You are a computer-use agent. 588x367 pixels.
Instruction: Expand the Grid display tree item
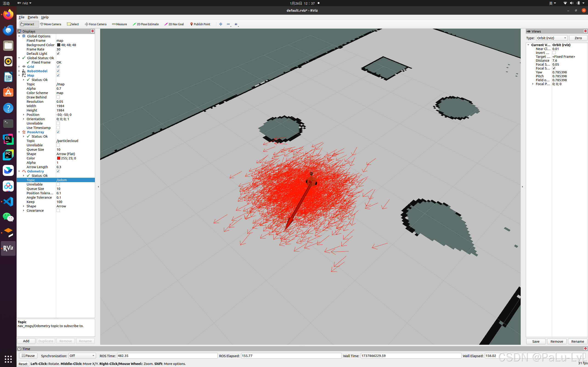(19, 67)
